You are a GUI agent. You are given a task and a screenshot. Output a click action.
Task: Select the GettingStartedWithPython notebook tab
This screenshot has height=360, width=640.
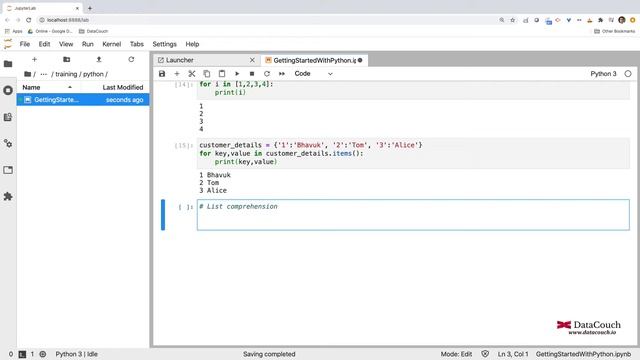click(x=314, y=60)
